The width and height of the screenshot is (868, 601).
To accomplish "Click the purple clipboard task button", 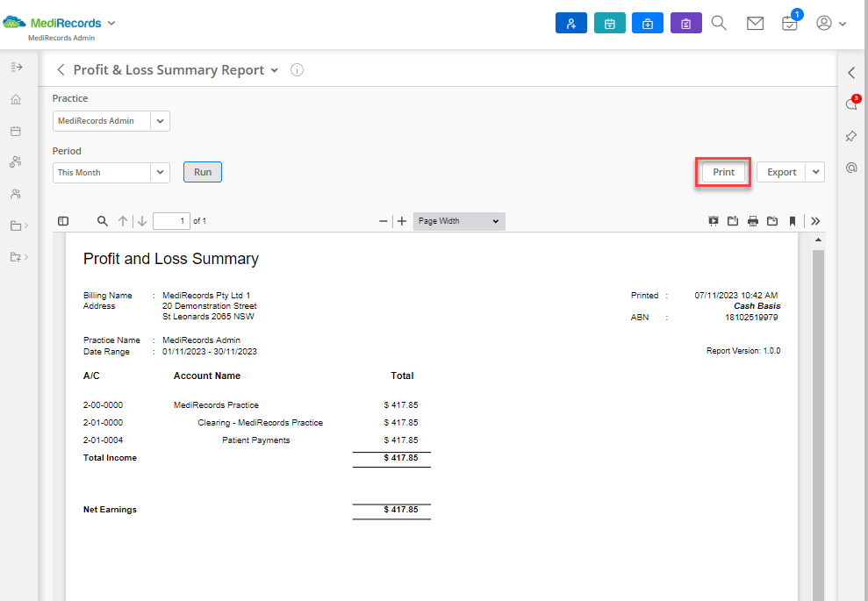I will (685, 23).
